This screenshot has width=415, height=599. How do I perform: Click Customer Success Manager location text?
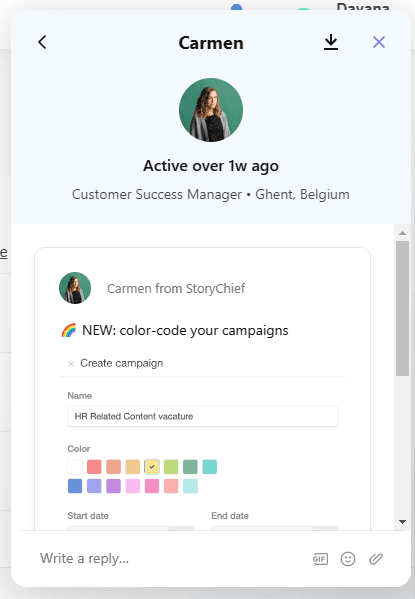pyautogui.click(x=211, y=194)
